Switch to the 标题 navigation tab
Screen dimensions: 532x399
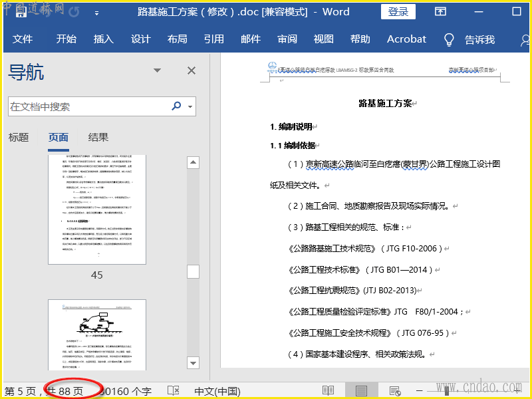(19, 138)
